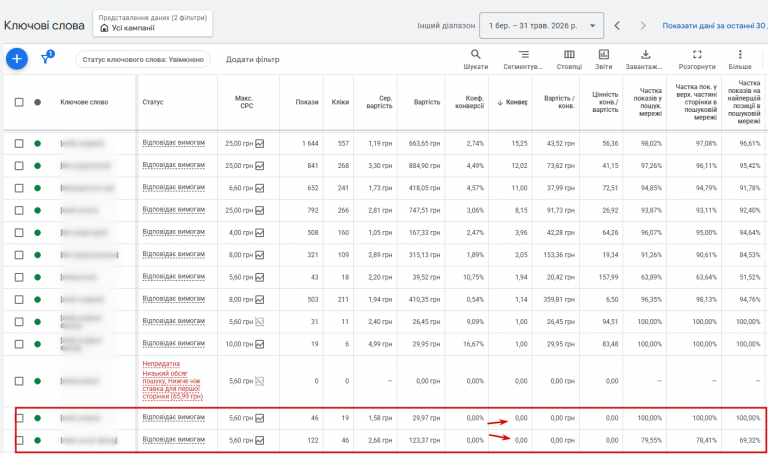This screenshot has height=454, width=768.
Task: Sort by the Ключове слово column header
Action: (x=84, y=102)
